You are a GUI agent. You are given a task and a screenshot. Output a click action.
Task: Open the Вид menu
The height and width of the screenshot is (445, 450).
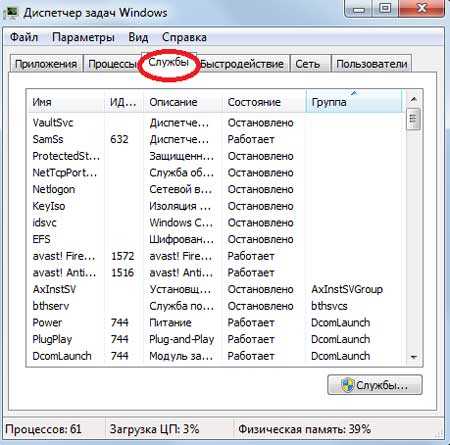(x=138, y=37)
